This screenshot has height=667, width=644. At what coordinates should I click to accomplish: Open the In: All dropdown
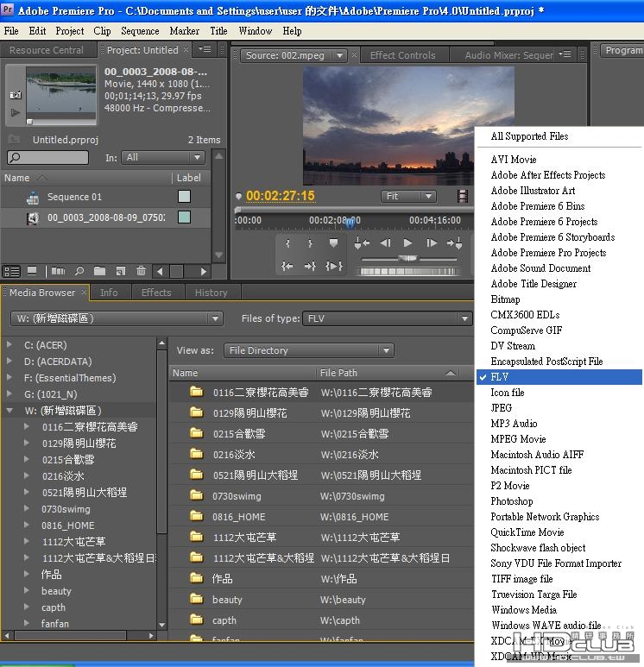(x=163, y=157)
